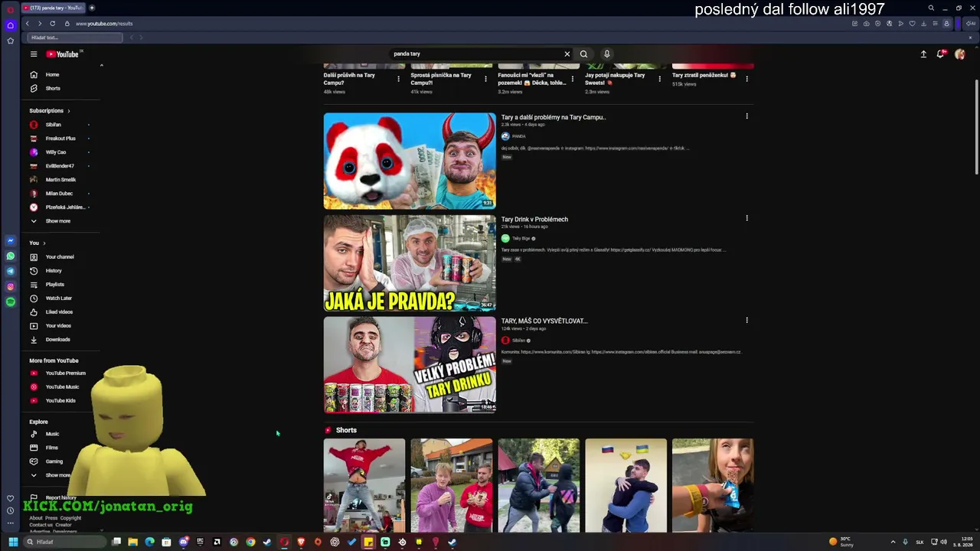This screenshot has width=980, height=551.
Task: Open the 'JAKÁ JE PRAVDA?' video thumbnail
Action: pos(410,262)
